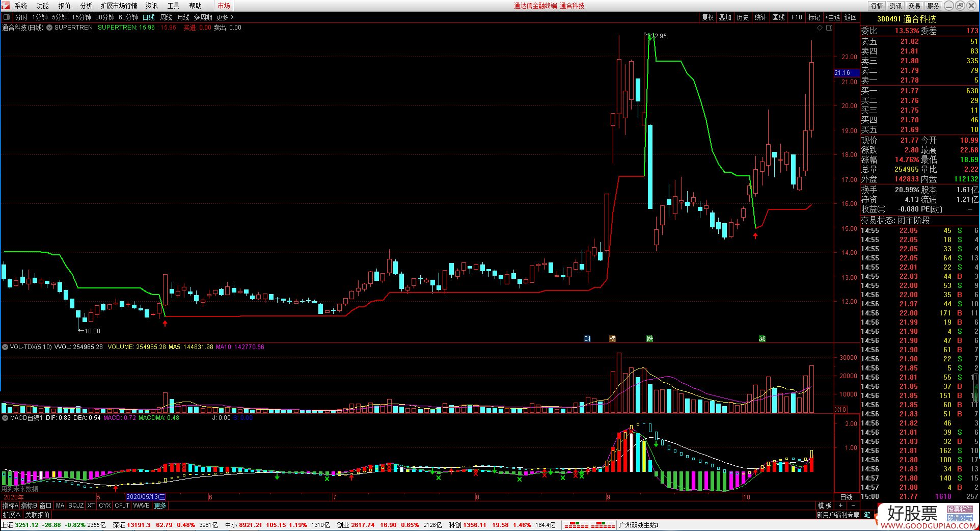Open the 功能 menu
This screenshot has height=531, width=980.
coord(43,6)
